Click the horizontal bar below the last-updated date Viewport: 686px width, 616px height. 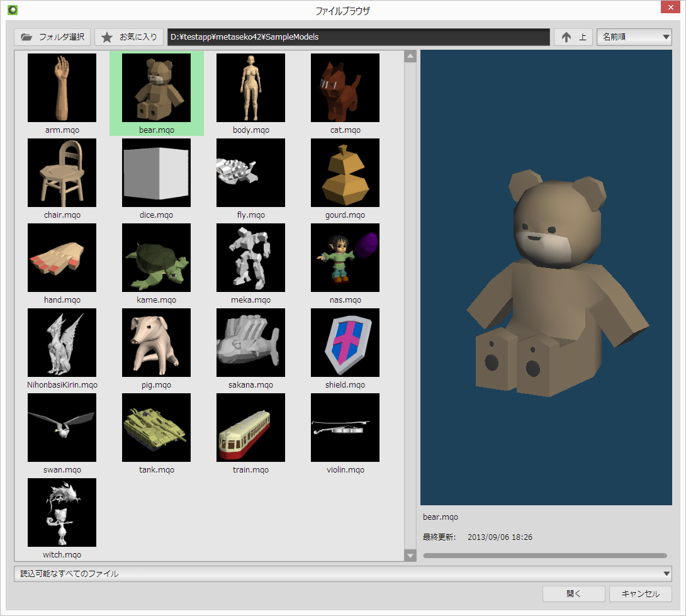point(545,556)
